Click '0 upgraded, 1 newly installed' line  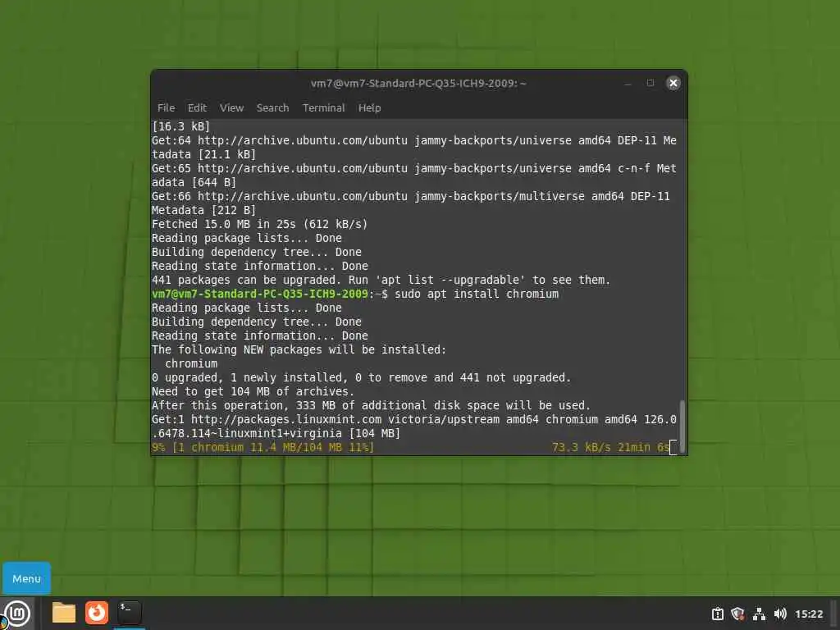tap(361, 377)
